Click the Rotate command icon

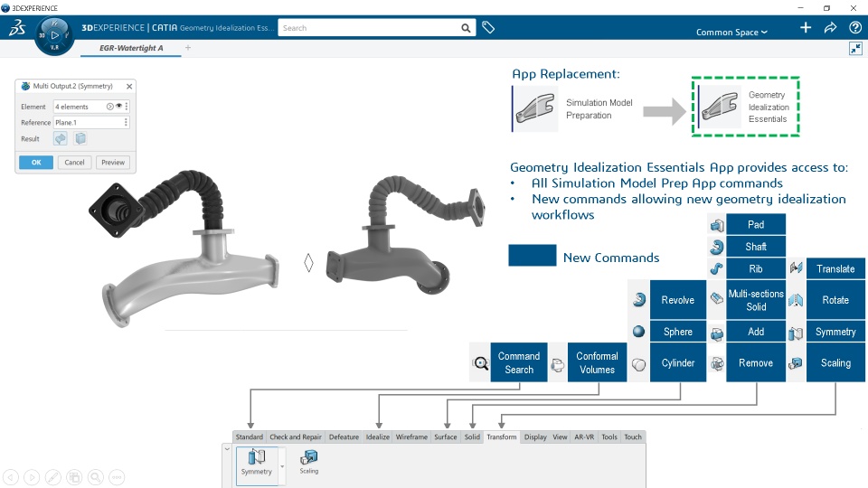[x=796, y=300]
